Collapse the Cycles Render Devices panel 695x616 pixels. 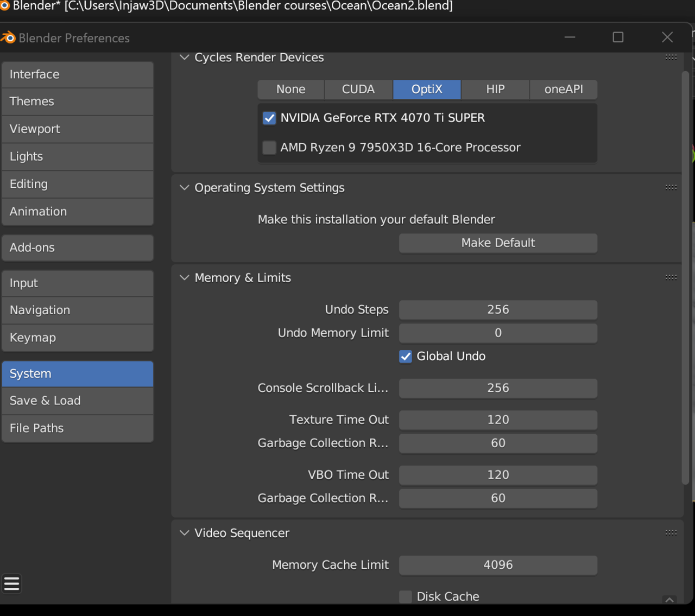coord(185,58)
